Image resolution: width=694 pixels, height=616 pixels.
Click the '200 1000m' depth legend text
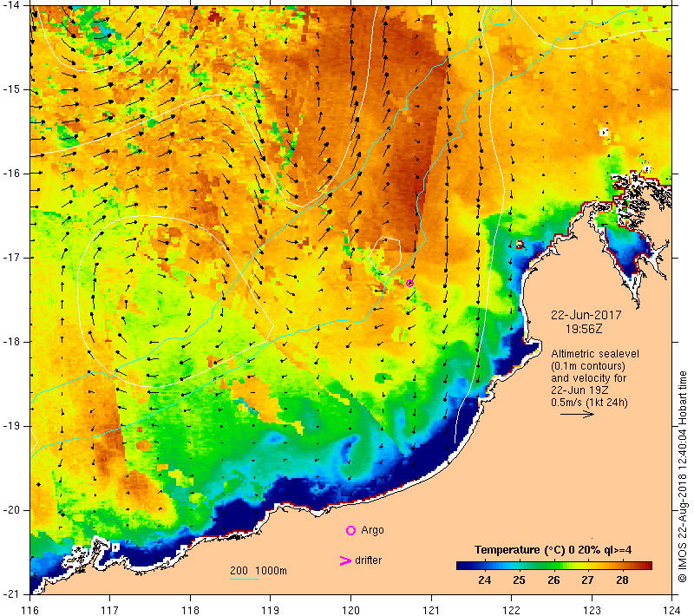[x=259, y=570]
